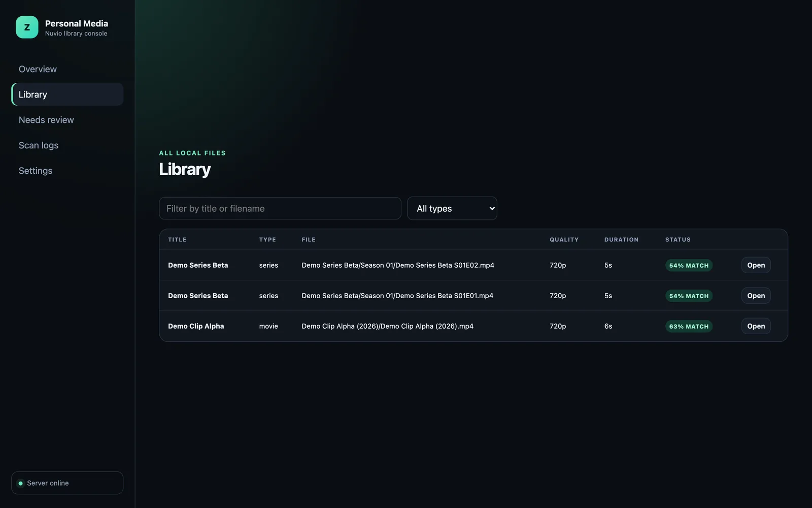Click the 720p quality in Demo Clip Alpha row
Image resolution: width=812 pixels, height=508 pixels.
tap(558, 326)
